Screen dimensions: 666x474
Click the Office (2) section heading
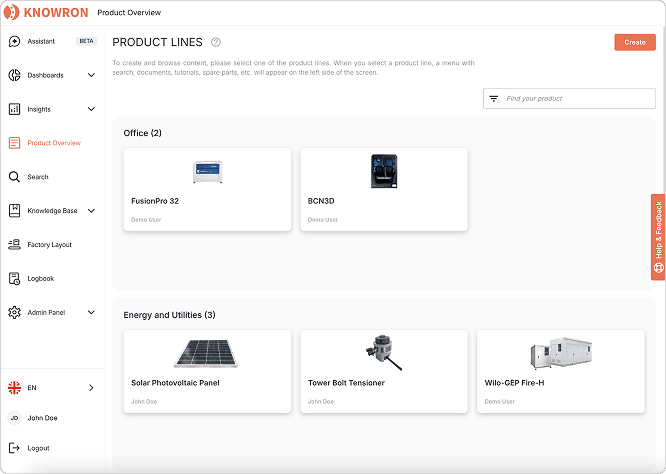[142, 133]
